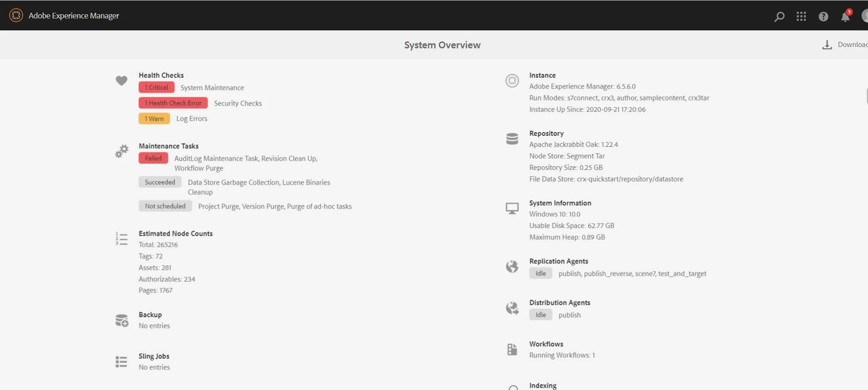Image resolution: width=868 pixels, height=390 pixels.
Task: Open the solutions grid switcher icon
Action: 801,17
